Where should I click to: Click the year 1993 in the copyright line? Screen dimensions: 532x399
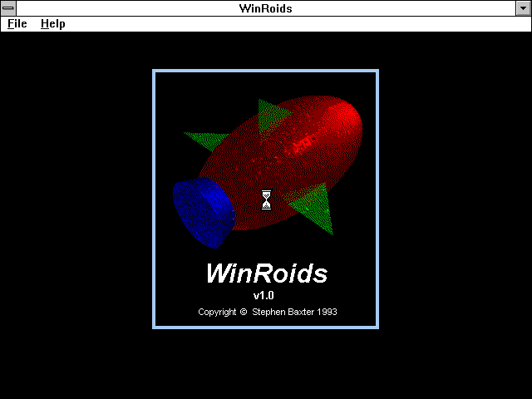326,313
